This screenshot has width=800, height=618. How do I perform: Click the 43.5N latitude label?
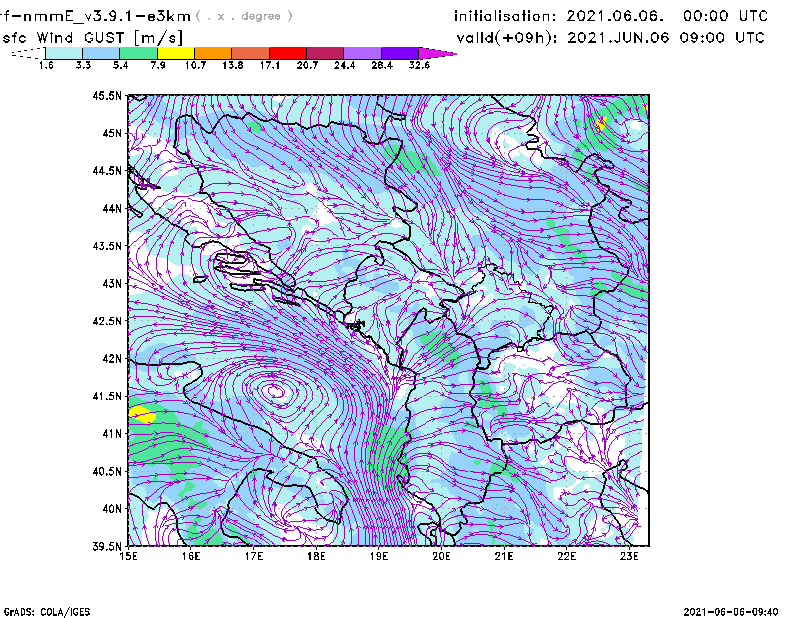pyautogui.click(x=107, y=246)
